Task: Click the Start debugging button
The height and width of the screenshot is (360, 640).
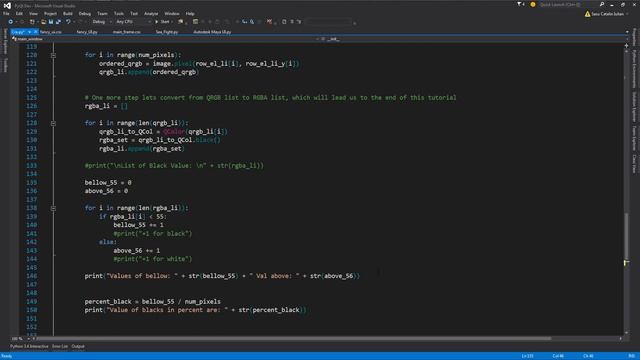Action: 162,22
